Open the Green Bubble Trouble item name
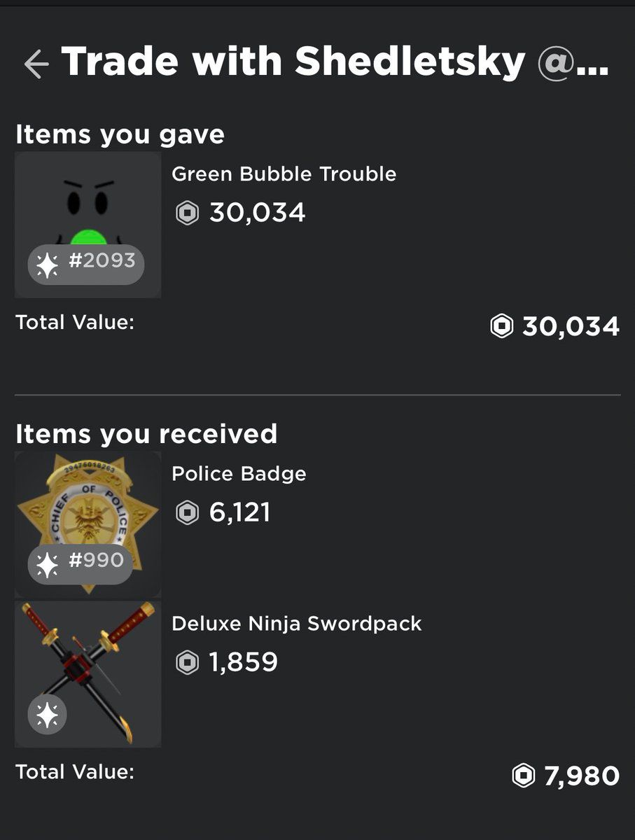This screenshot has width=635, height=840. [284, 174]
